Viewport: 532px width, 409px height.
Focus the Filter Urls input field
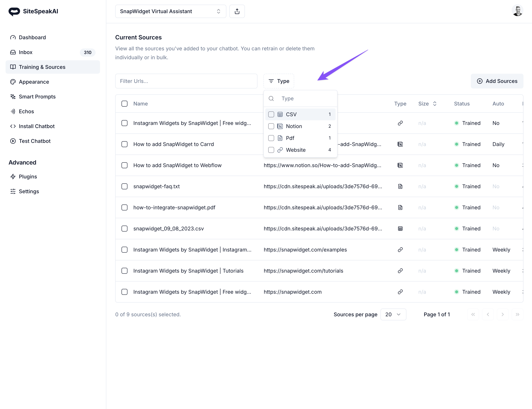(186, 81)
